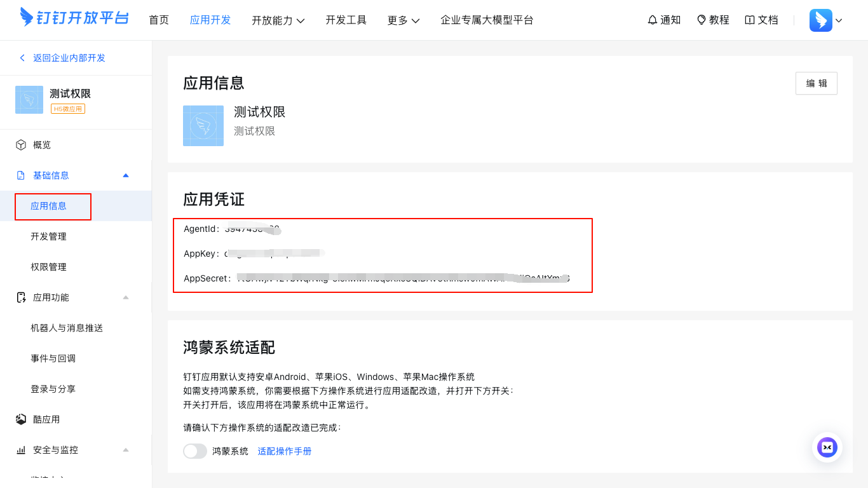Open the blue account avatar
Screen dimensions: 868x488
(x=820, y=20)
